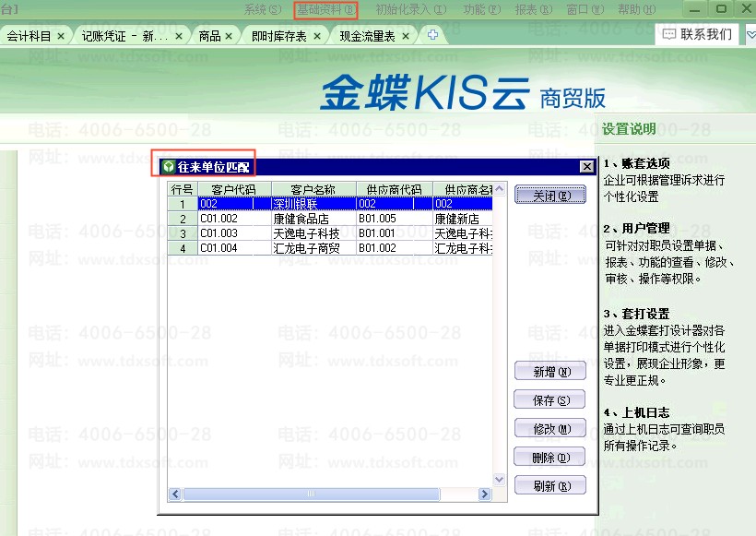Click the 往来单位匹配 dialog title icon

[x=168, y=167]
